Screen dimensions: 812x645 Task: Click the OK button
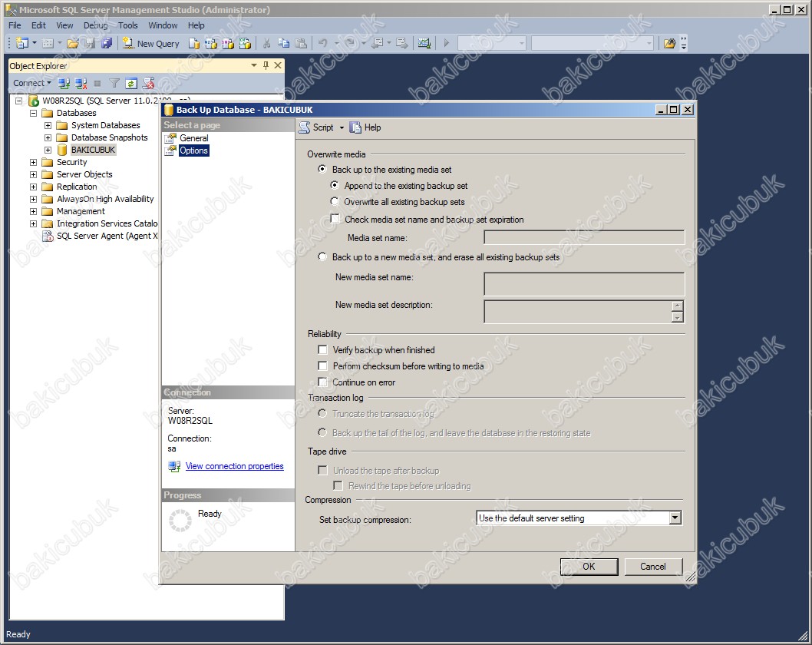click(x=589, y=567)
